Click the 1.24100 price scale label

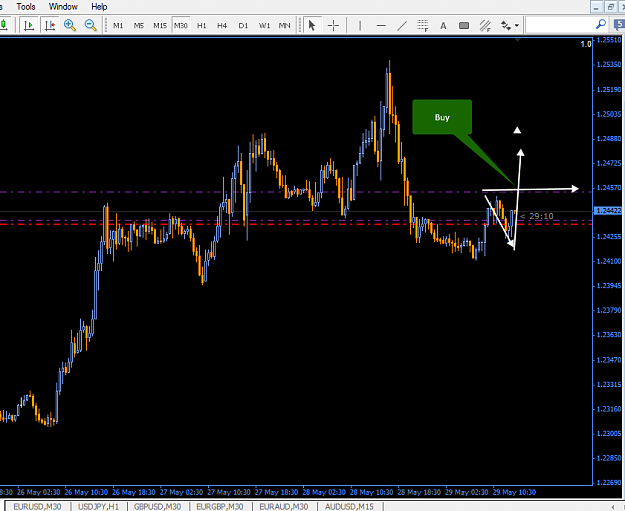click(x=609, y=261)
